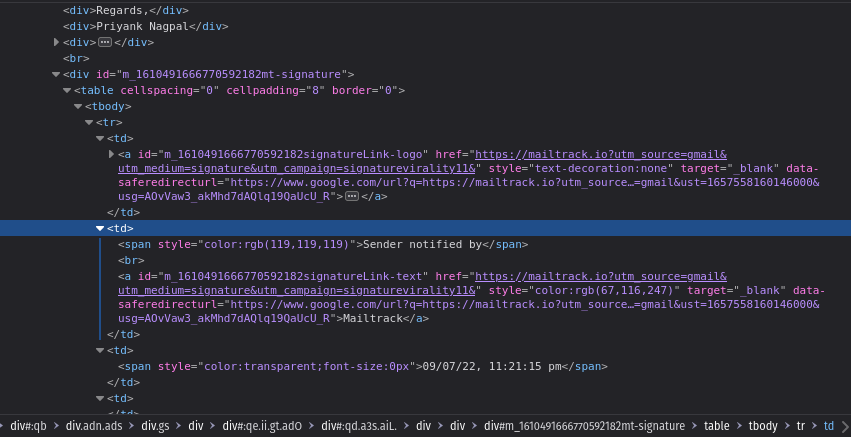This screenshot has height=437, width=851.
Task: Select the tbody breadcrumb
Action: tap(763, 426)
